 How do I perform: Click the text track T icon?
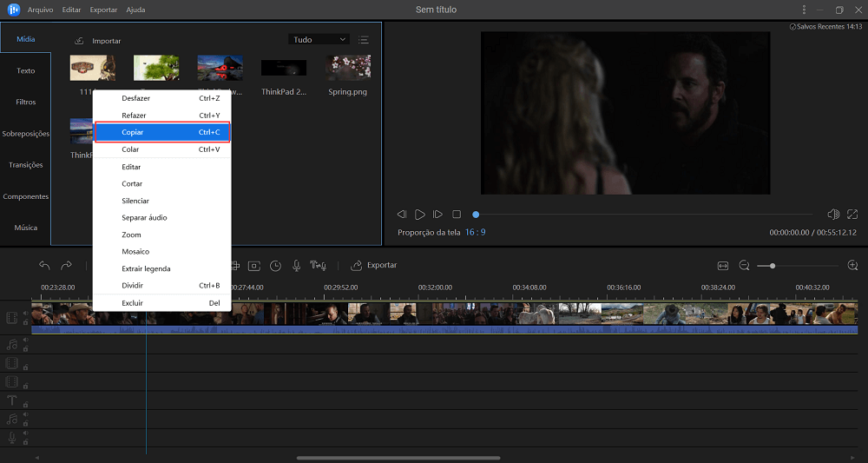[11, 400]
